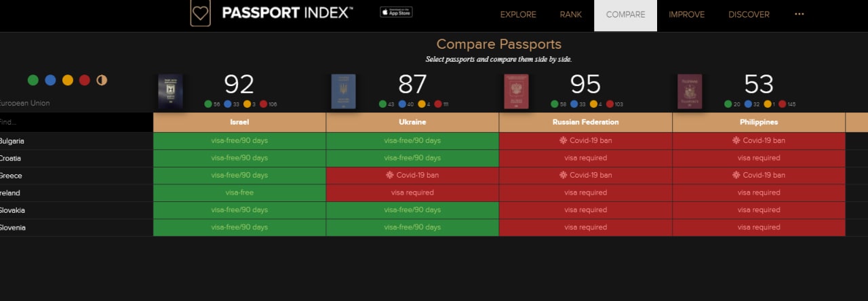Click Russian Federation's mobility score 95
Screen dimensions: 868x301
click(585, 84)
